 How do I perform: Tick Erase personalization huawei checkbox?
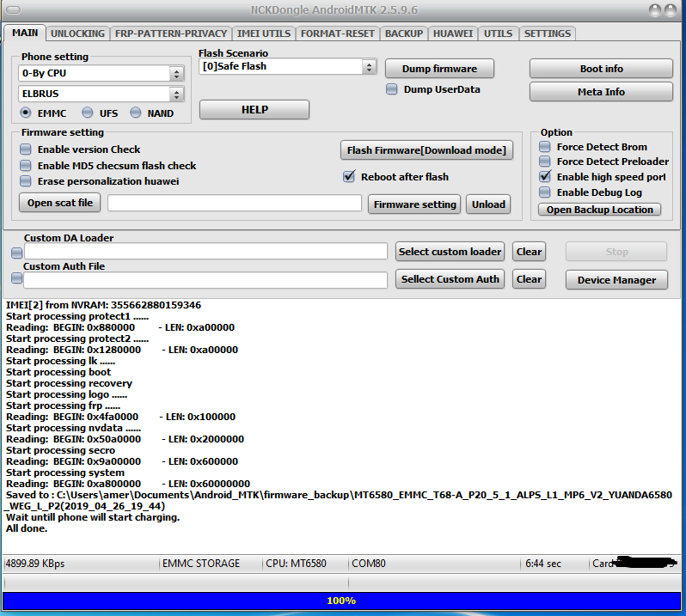[x=26, y=181]
